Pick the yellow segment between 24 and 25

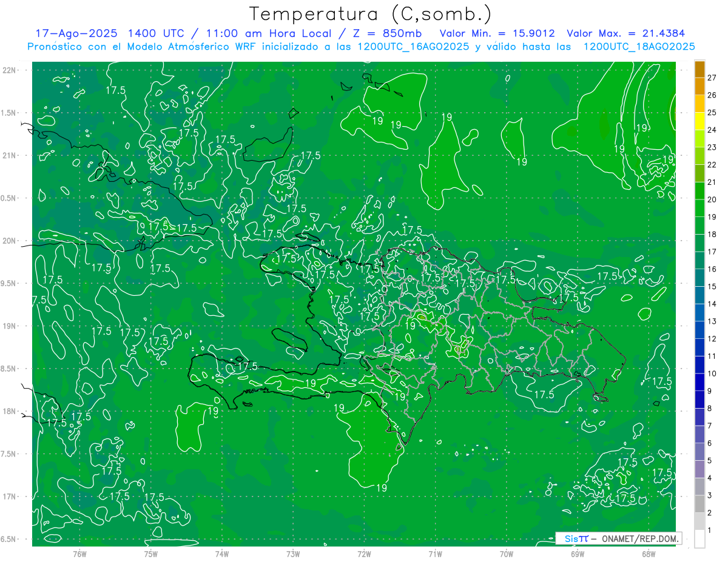[x=699, y=121]
